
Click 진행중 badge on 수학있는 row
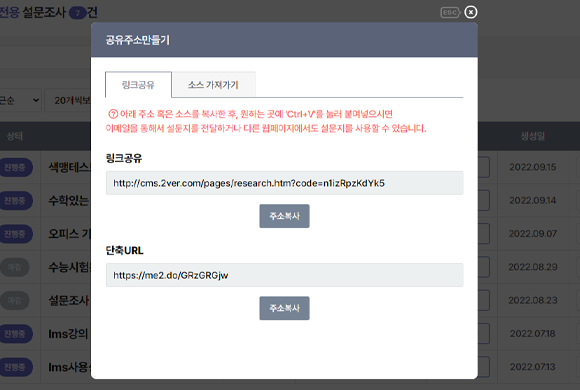tap(15, 201)
